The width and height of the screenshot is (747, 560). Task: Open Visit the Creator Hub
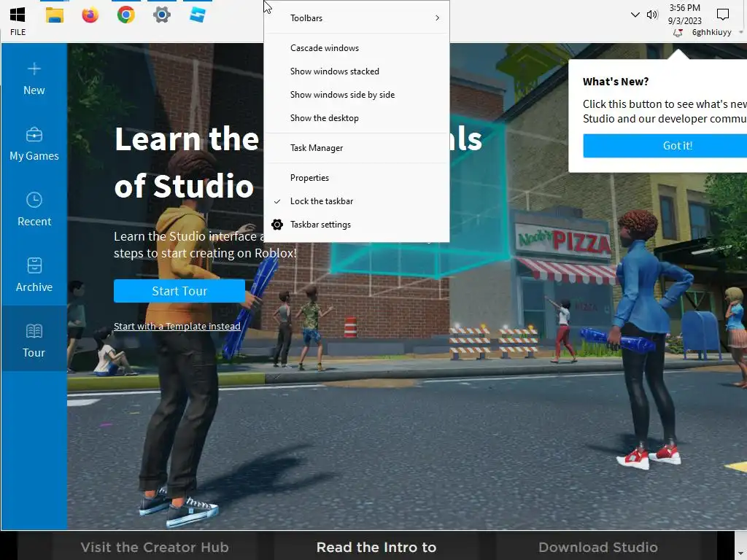pos(155,547)
